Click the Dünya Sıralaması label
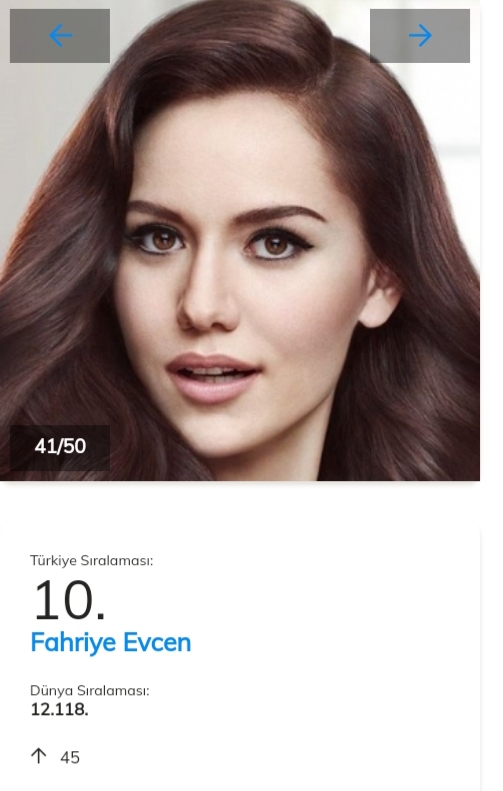Screen dimensions: 503x791 90,691
